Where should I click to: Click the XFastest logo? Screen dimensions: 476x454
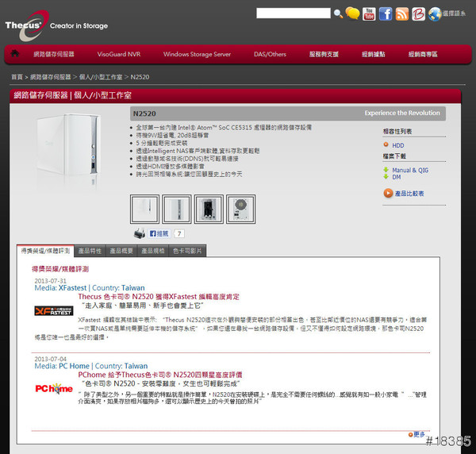(54, 310)
